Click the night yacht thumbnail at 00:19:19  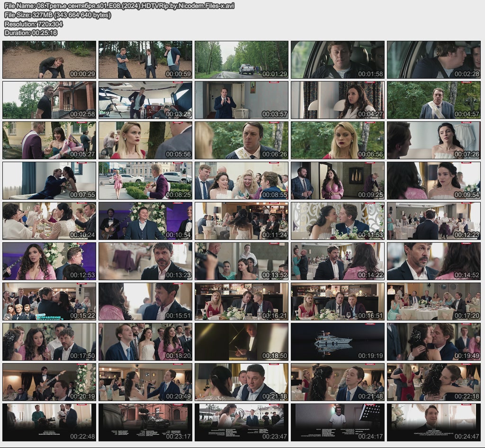click(x=338, y=342)
